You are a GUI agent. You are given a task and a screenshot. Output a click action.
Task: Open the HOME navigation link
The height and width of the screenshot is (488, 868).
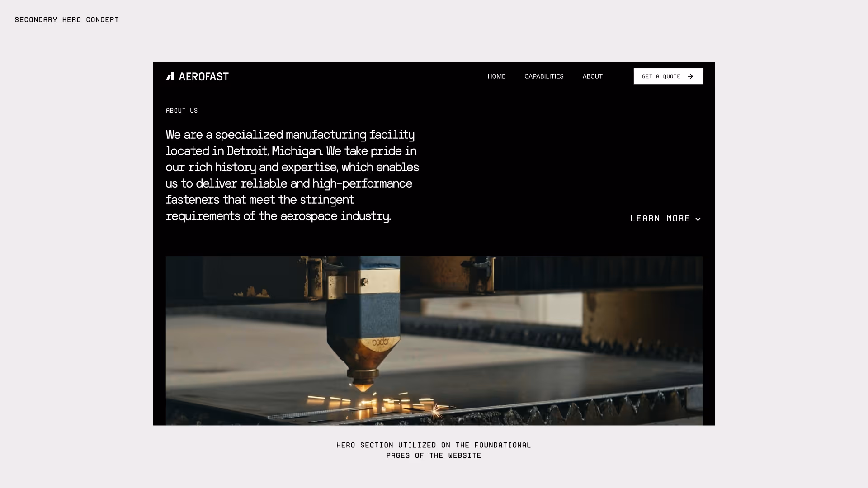pyautogui.click(x=496, y=76)
